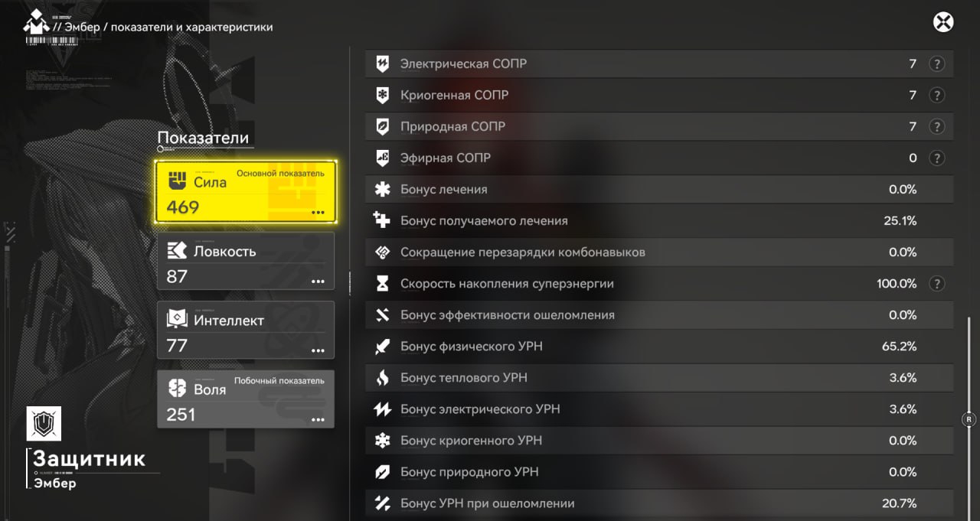The width and height of the screenshot is (980, 521).
Task: Expand Сила details via three dots
Action: coord(318,212)
